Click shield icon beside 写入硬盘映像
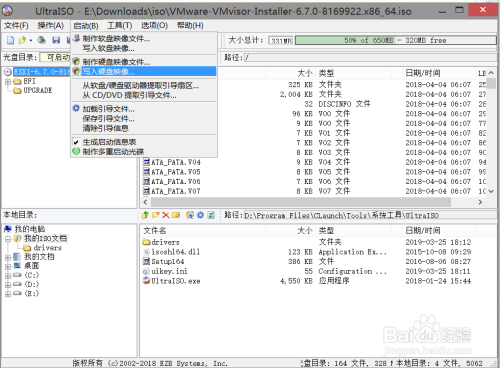Image resolution: width=500 pixels, height=368 pixels. click(76, 71)
